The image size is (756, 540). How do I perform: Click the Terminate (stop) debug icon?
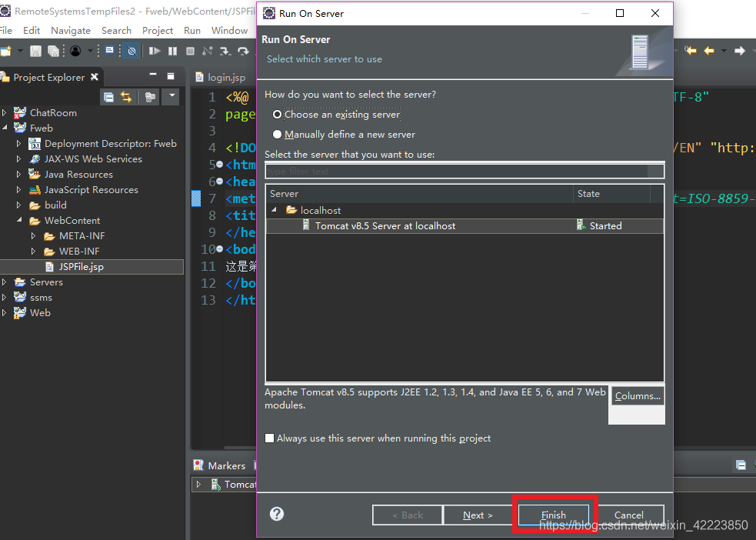[x=190, y=51]
